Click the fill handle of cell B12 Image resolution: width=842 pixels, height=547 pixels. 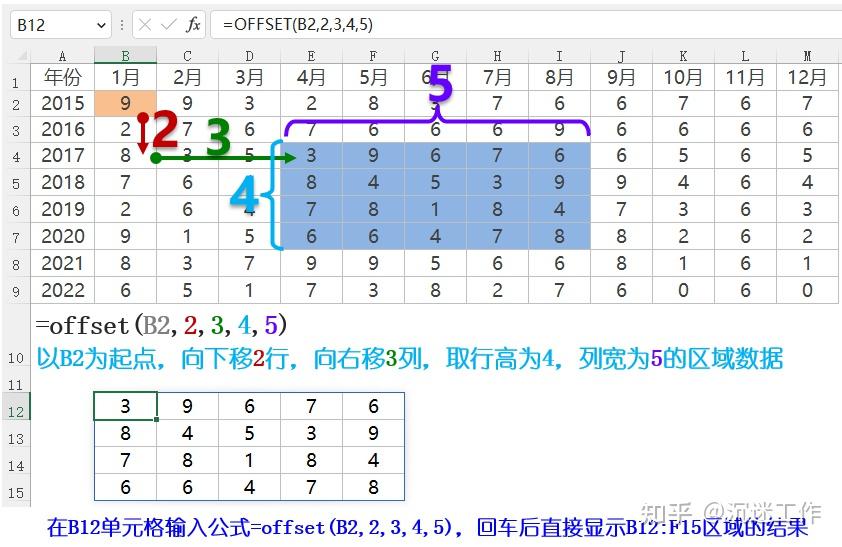coord(156,419)
